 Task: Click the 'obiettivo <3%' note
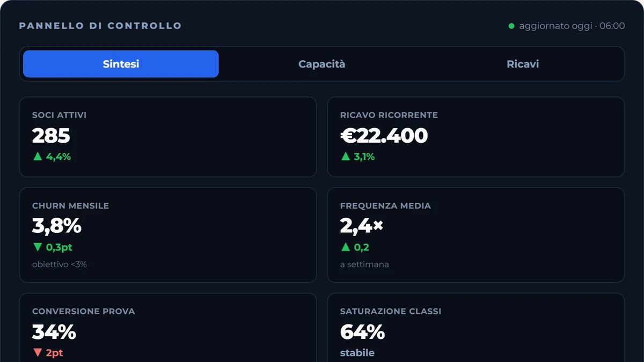click(x=60, y=264)
